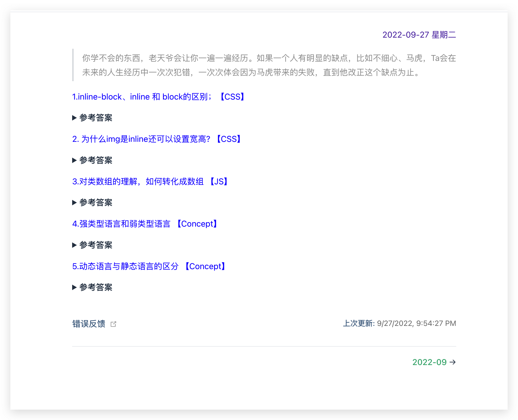Open question 4 强类型语言和弱类型语言 link
This screenshot has height=420, width=518.
pyautogui.click(x=121, y=224)
